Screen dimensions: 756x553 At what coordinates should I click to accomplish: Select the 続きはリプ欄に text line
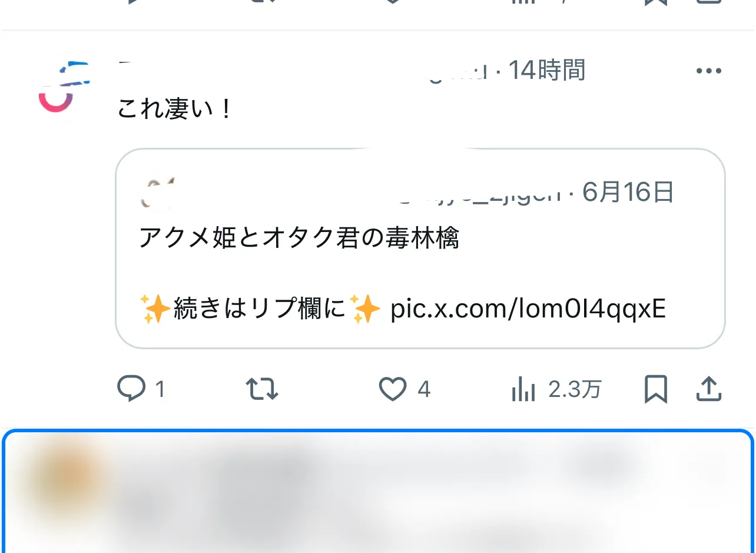[260, 309]
